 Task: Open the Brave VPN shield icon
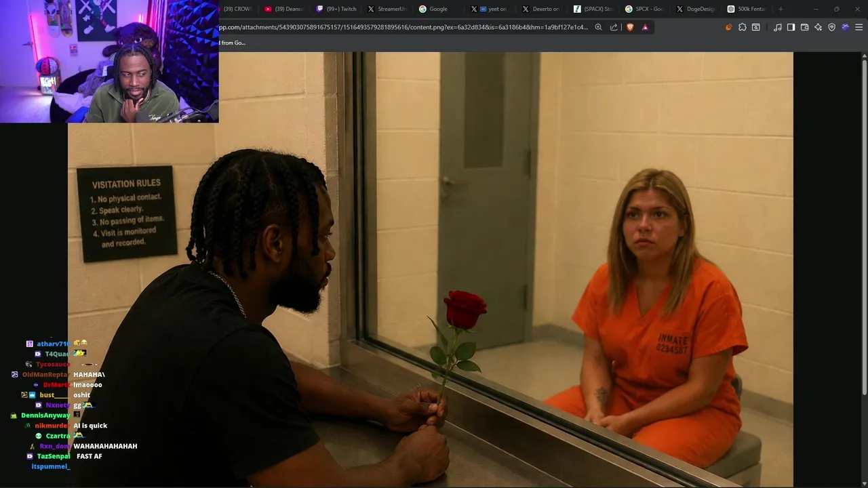coord(831,27)
